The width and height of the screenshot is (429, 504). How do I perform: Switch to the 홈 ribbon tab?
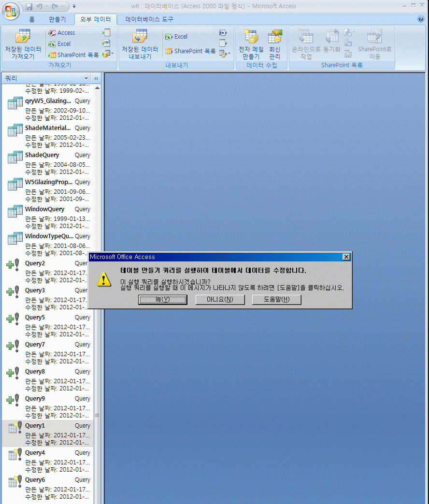(x=32, y=19)
